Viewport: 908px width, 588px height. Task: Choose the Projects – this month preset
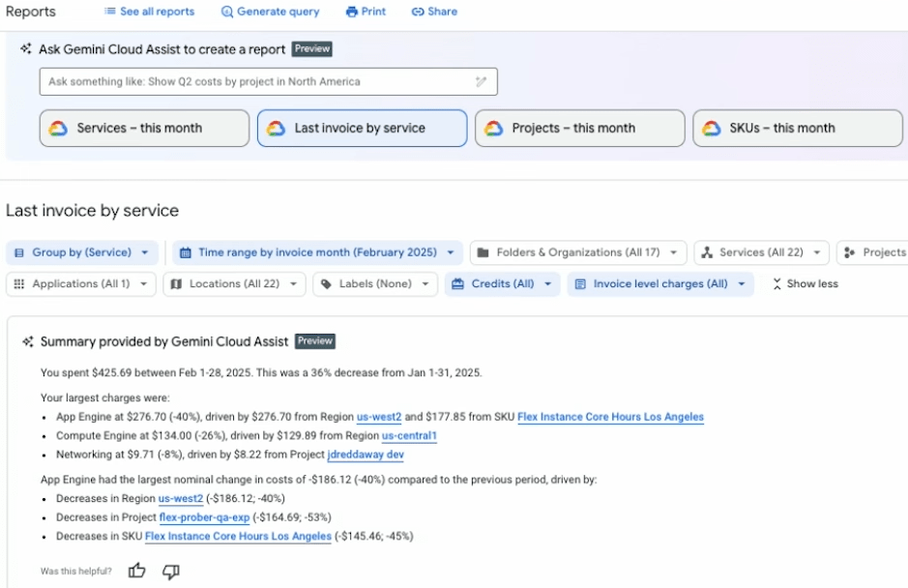pyautogui.click(x=579, y=128)
